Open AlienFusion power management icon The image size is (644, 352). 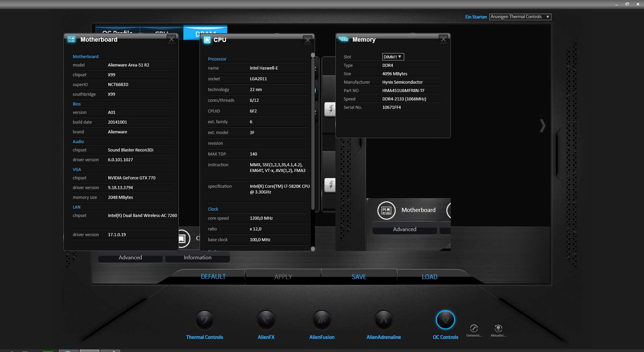(322, 320)
